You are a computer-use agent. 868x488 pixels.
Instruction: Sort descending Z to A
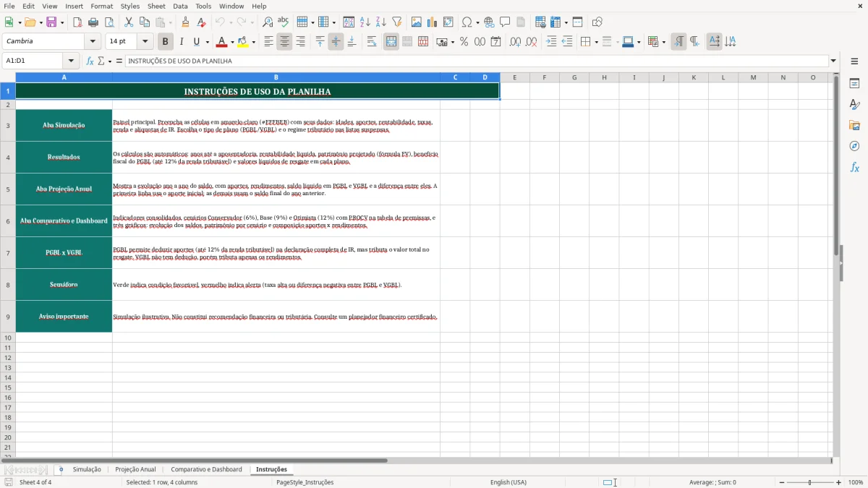380,22
